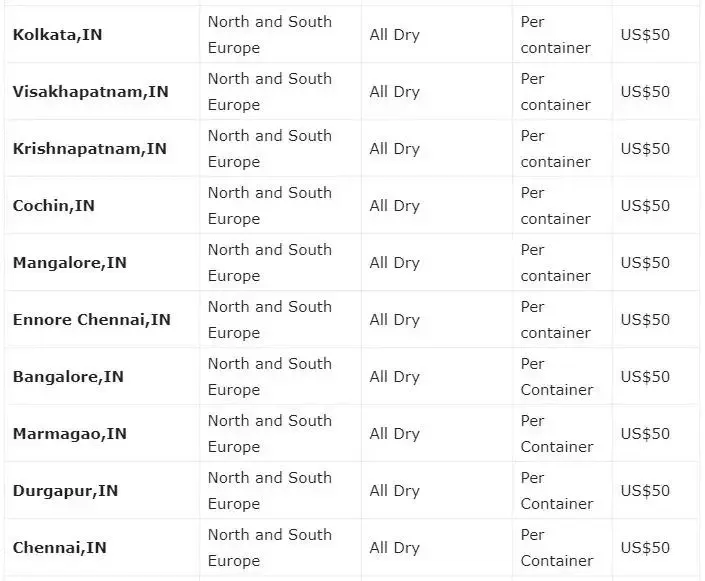Select the Krishnapatnam,IN row label
705x581 pixels.
[89, 149]
